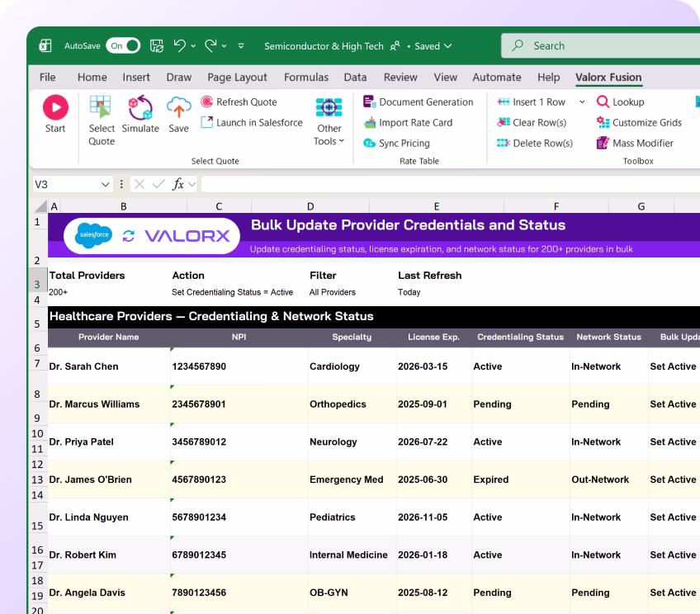Screen dimensions: 700x614
Task: Click Import Rate Card
Action: [x=408, y=122]
